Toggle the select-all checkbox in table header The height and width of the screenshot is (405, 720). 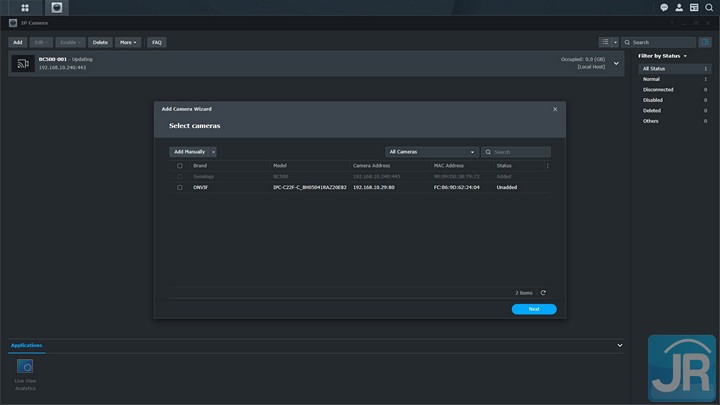pos(180,165)
